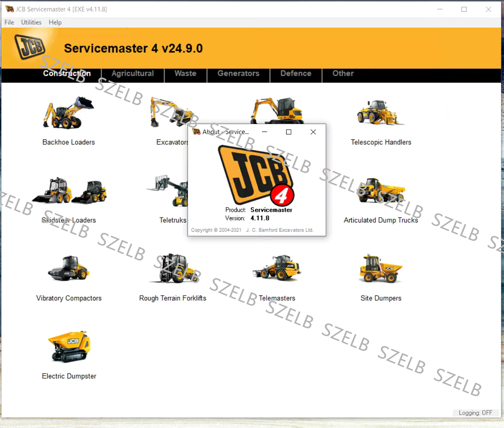This screenshot has height=428, width=504.
Task: Click the 'Electric Dumpster' text label
Action: point(69,376)
